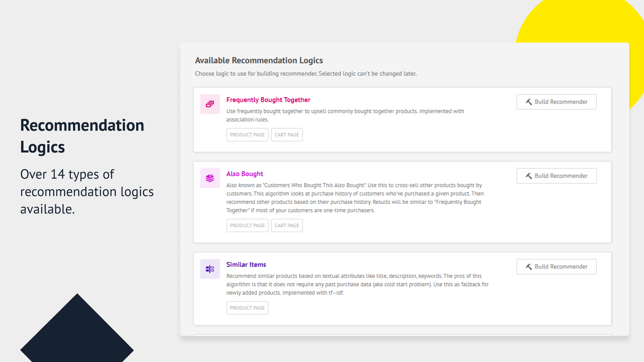This screenshot has height=362, width=644.
Task: Click the Also Bought layers icon
Action: pyautogui.click(x=210, y=178)
